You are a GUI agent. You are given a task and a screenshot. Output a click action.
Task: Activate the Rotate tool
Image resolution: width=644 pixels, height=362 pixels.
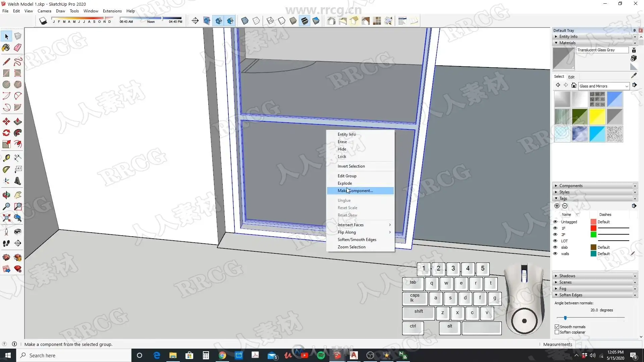[6, 133]
